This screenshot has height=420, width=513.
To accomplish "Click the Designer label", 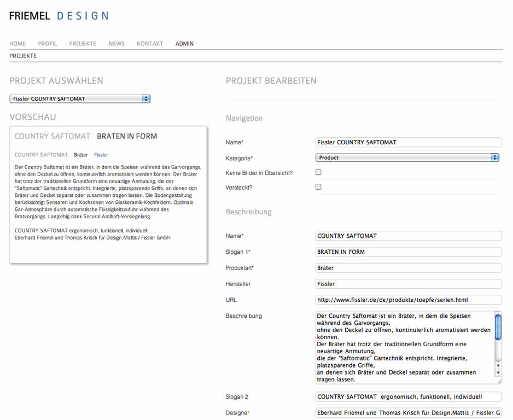I will tap(237, 413).
